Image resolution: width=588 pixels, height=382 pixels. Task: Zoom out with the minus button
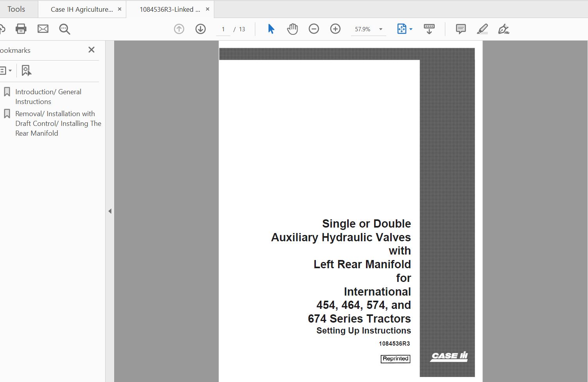coord(314,29)
